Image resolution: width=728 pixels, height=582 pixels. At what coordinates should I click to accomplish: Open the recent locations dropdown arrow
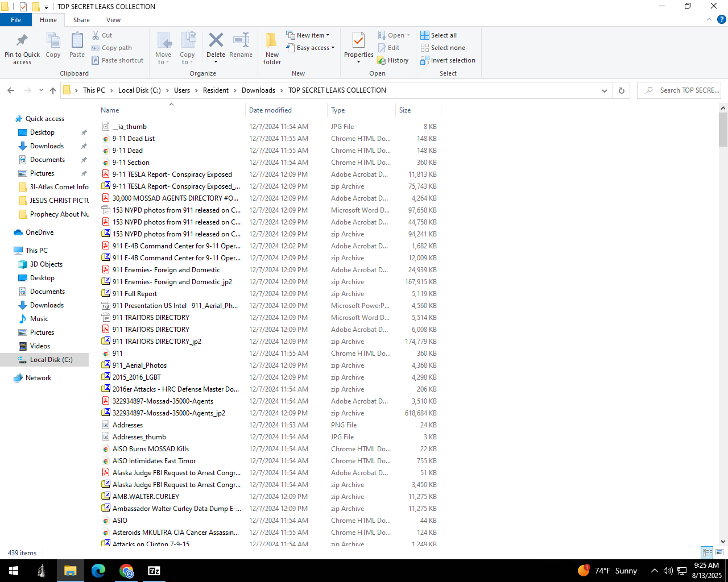[41, 90]
